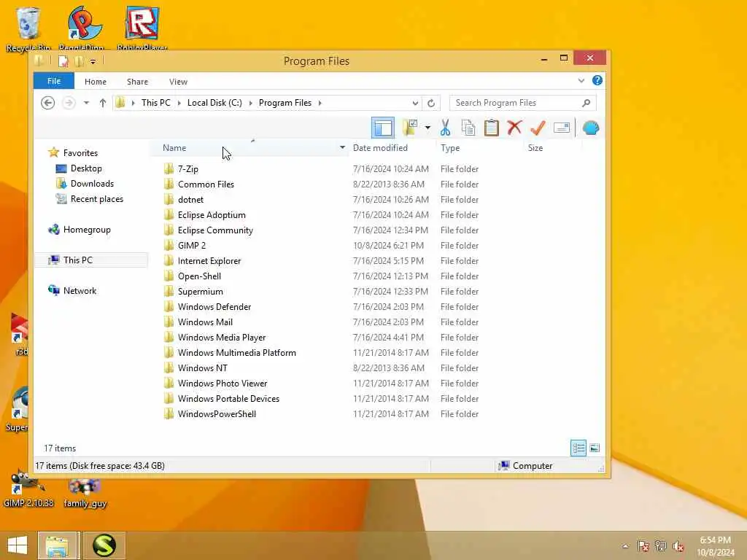747x560 pixels.
Task: Click the orange checkmark toolbar icon
Action: [x=538, y=128]
